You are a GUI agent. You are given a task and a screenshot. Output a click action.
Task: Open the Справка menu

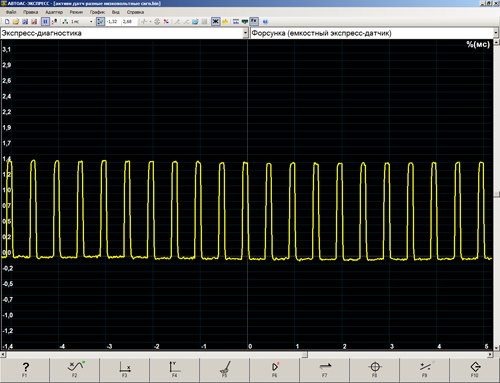[x=135, y=12]
